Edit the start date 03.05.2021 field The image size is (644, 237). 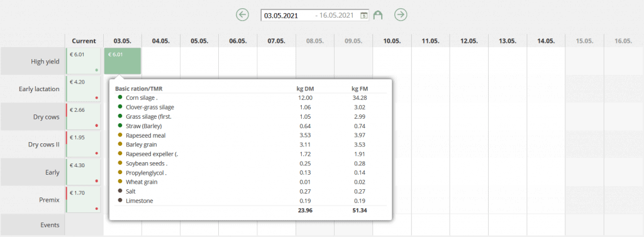pos(287,16)
